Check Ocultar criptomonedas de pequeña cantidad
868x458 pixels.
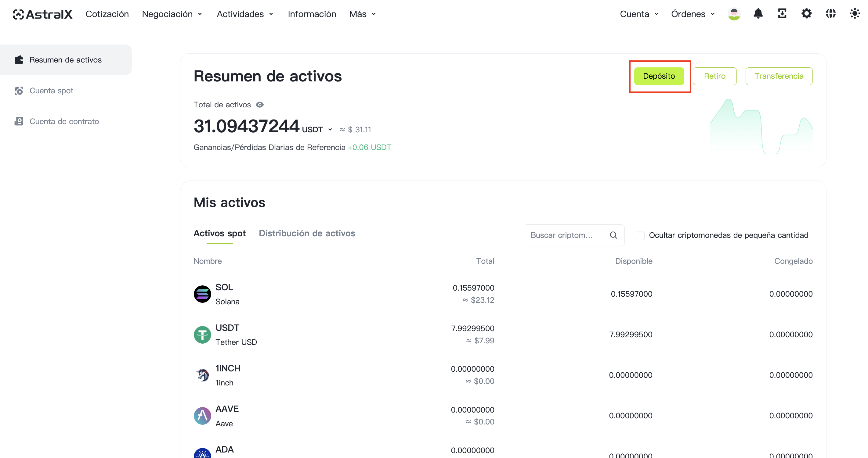point(640,235)
